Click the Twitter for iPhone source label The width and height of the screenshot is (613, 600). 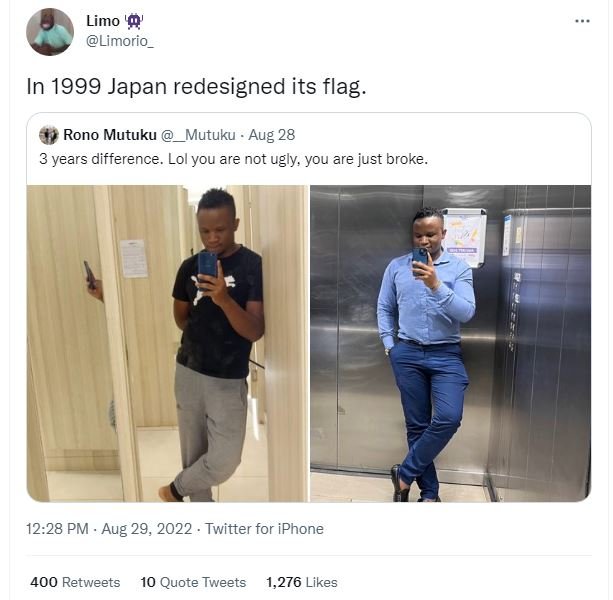[264, 528]
